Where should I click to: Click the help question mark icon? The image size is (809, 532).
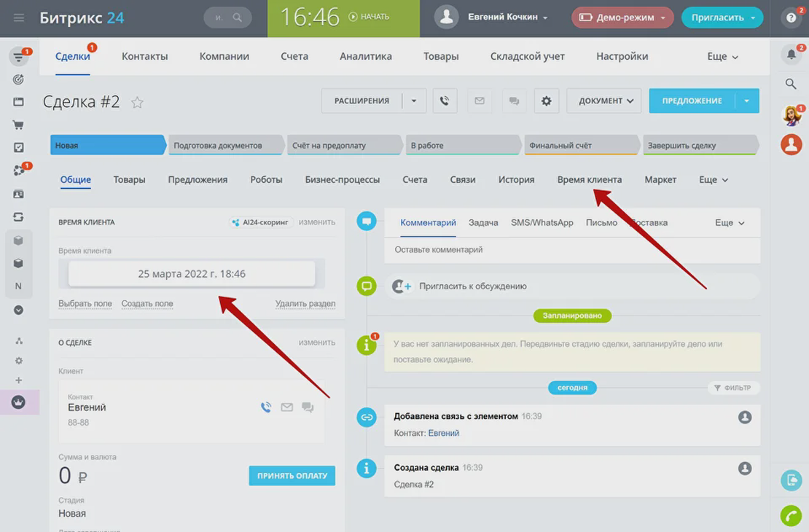792,18
